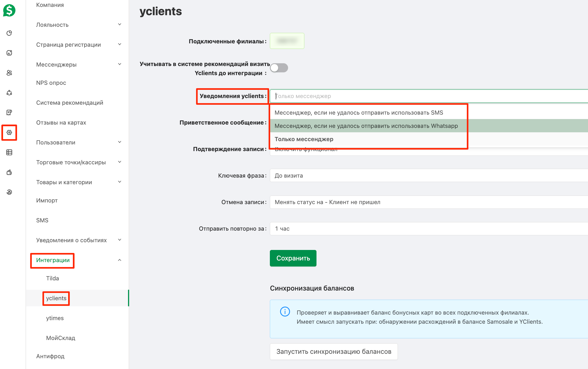Open the table grid icon in sidebar
Image resolution: width=588 pixels, height=369 pixels.
(9, 152)
